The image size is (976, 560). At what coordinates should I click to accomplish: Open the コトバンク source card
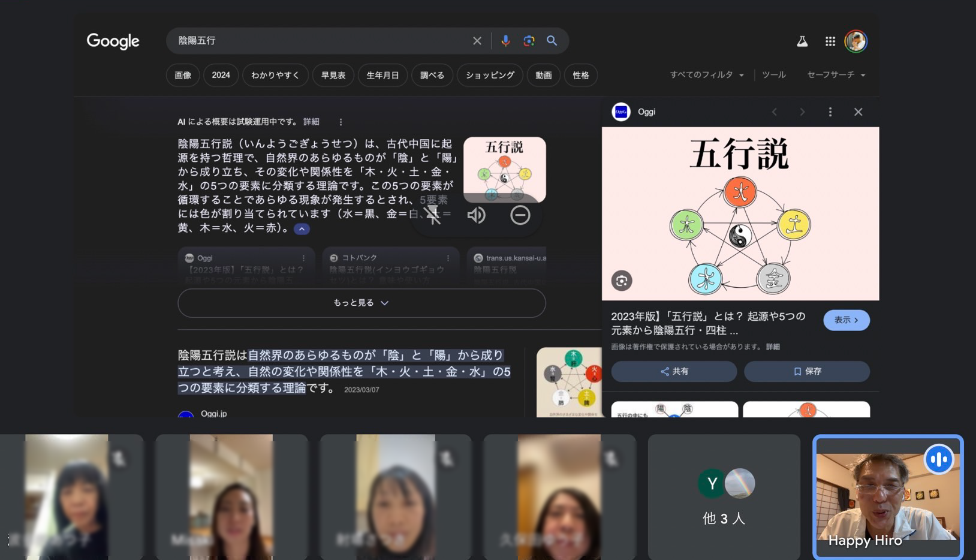pyautogui.click(x=391, y=265)
